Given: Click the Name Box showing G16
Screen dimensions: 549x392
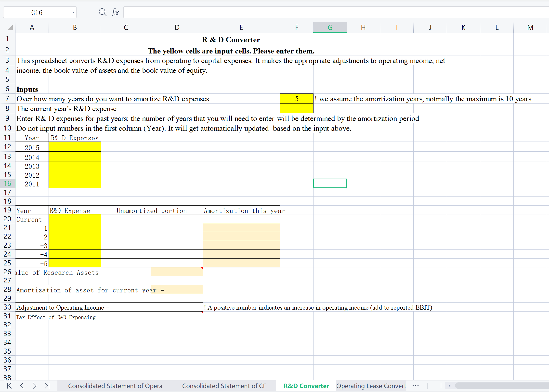Looking at the screenshot, I should point(37,13).
